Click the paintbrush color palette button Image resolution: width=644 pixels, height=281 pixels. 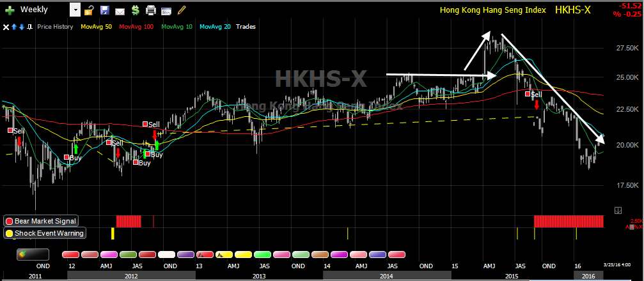(33, 255)
